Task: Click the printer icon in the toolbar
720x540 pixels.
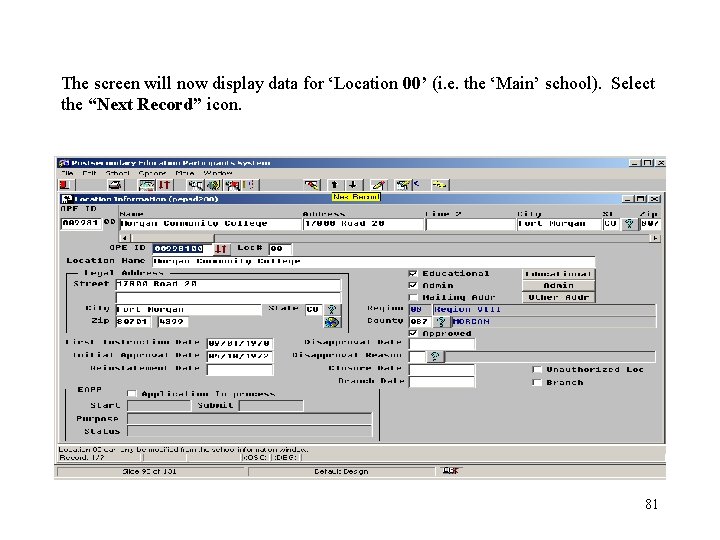Action: click(115, 185)
